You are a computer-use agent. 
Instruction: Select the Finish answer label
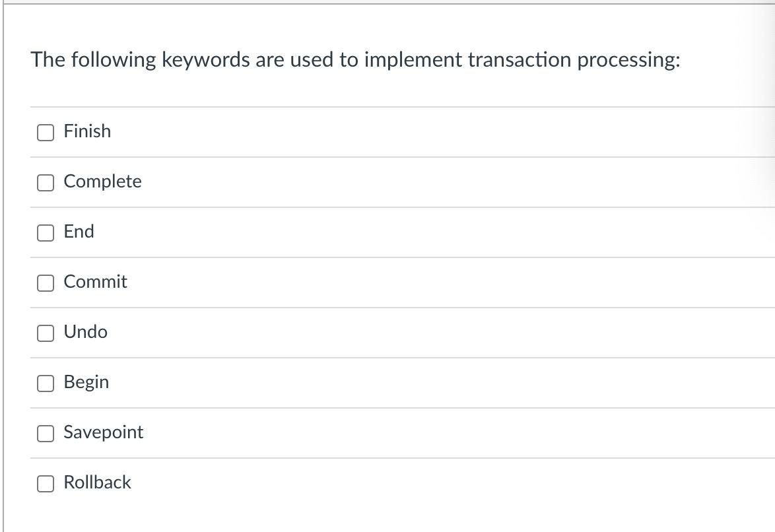pyautogui.click(x=87, y=131)
